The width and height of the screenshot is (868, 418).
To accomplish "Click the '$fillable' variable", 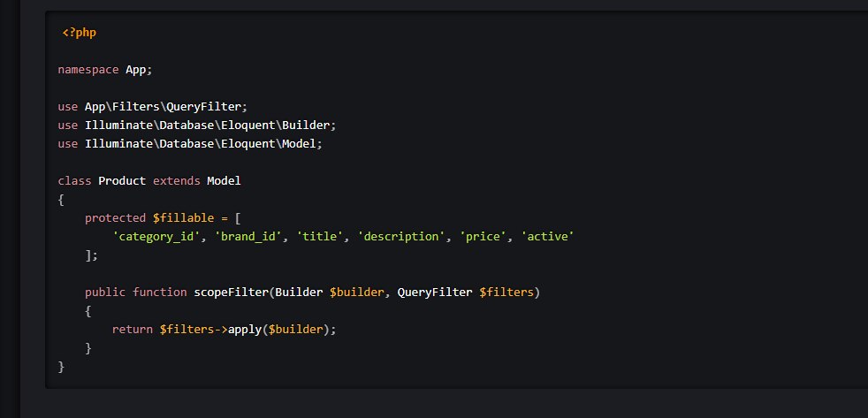I will point(183,218).
